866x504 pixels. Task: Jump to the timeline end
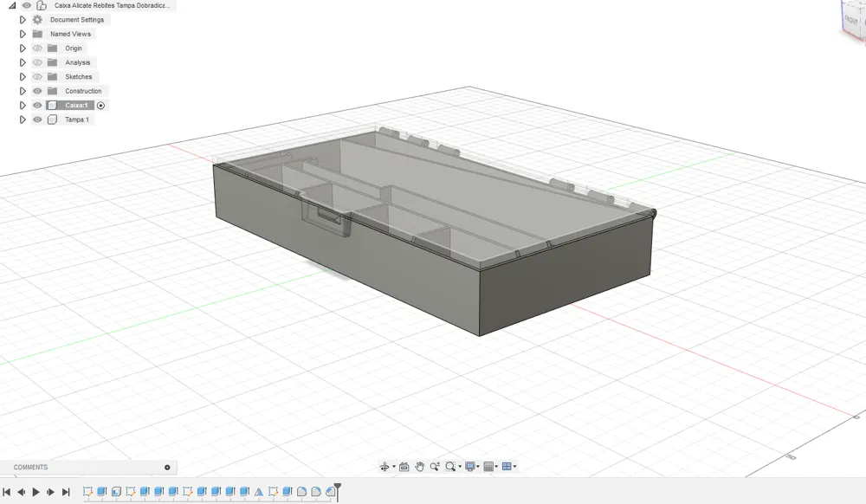[66, 492]
